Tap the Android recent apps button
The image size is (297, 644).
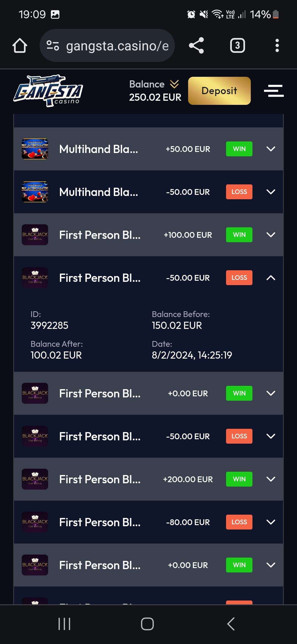tap(64, 624)
